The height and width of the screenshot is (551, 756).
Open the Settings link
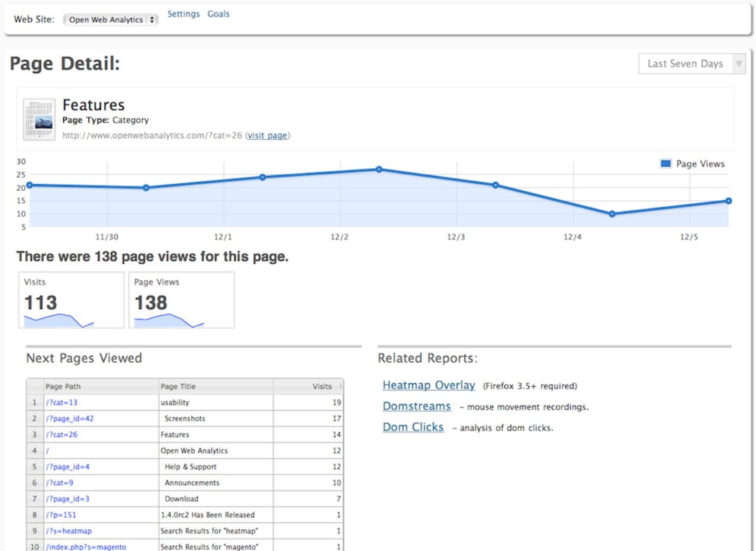coord(184,14)
